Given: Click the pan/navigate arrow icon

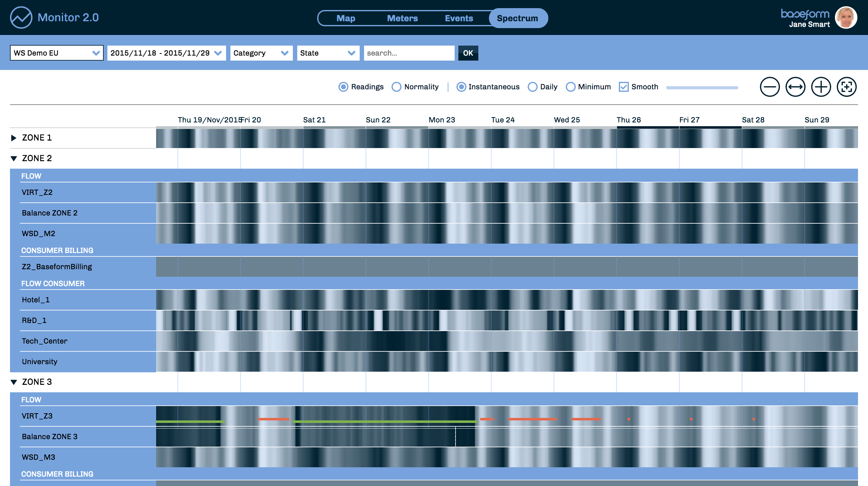Looking at the screenshot, I should 795,87.
